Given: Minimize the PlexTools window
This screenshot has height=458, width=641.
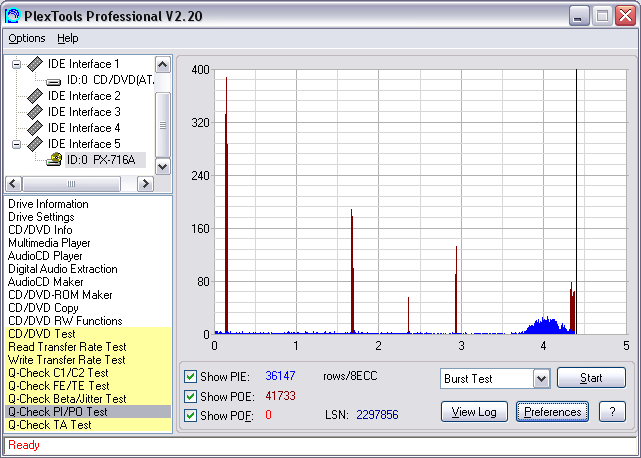Looking at the screenshot, I should [x=579, y=16].
